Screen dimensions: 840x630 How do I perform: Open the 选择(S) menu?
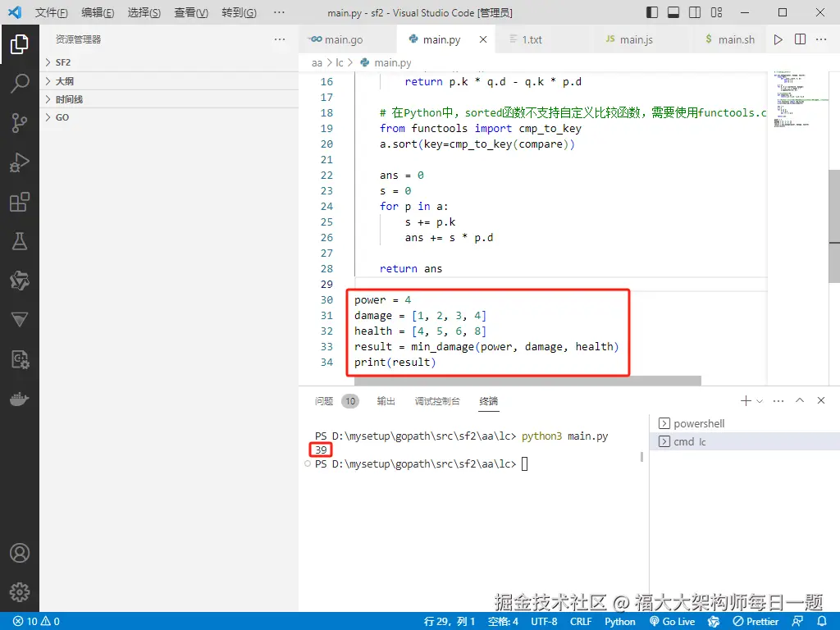[144, 12]
